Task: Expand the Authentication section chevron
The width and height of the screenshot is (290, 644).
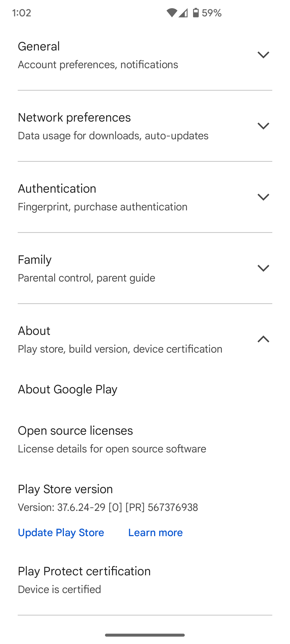Action: tap(263, 197)
